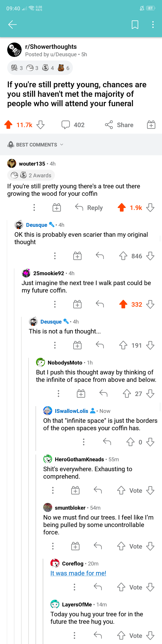
Task: Open the post awards pill
Action: [40, 68]
